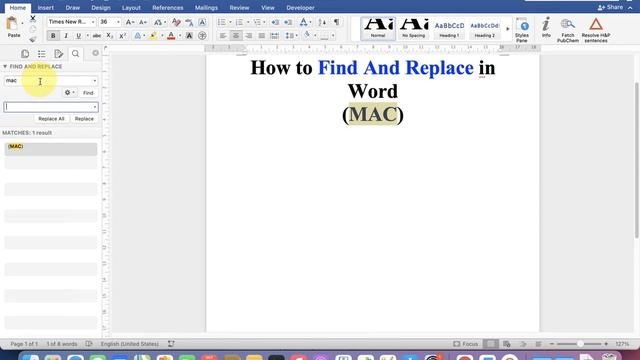Image resolution: width=640 pixels, height=360 pixels.
Task: Click the Decrease Indent icon
Action: point(275,22)
